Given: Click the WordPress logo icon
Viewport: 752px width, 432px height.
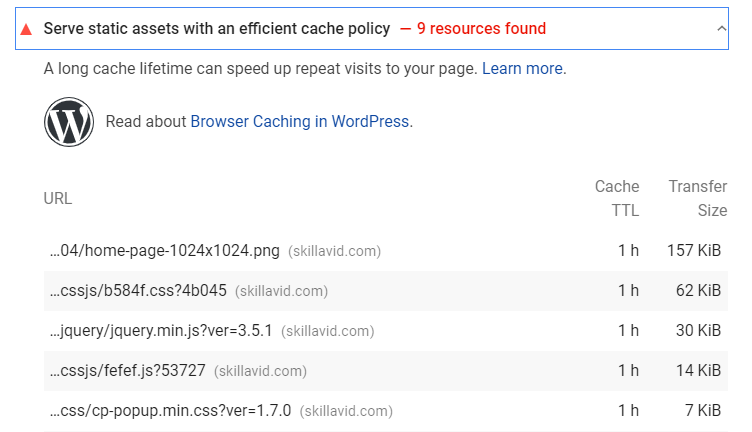Looking at the screenshot, I should 69,122.
